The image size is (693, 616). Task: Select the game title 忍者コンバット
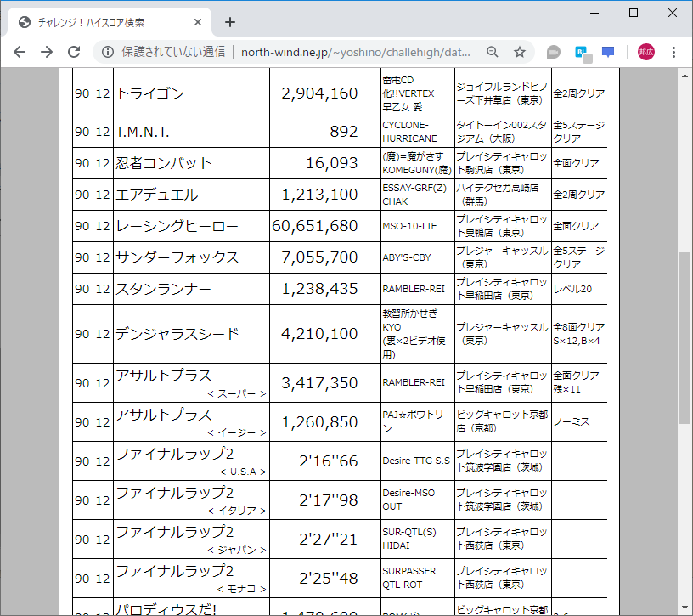coord(164,163)
